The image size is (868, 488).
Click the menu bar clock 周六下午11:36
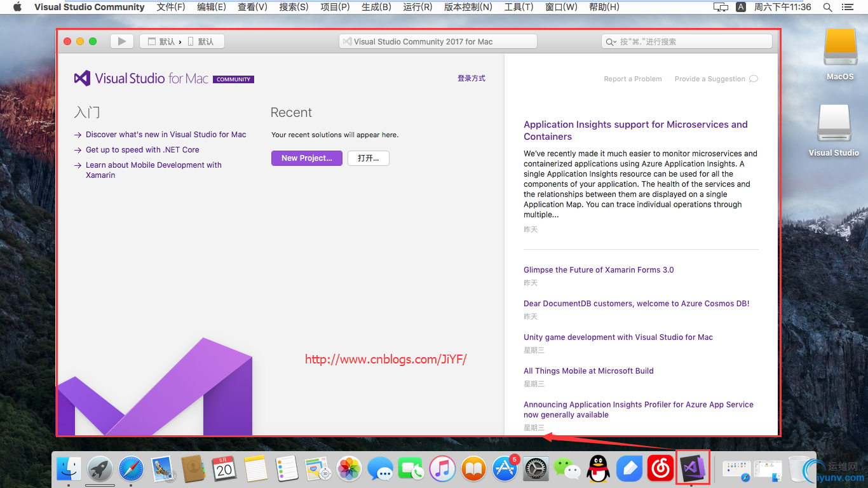click(783, 7)
